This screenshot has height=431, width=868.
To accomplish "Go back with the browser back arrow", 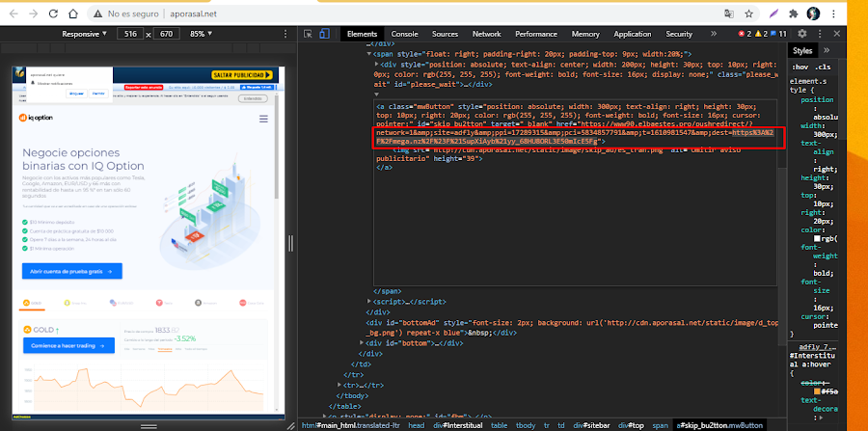I will coord(14,13).
